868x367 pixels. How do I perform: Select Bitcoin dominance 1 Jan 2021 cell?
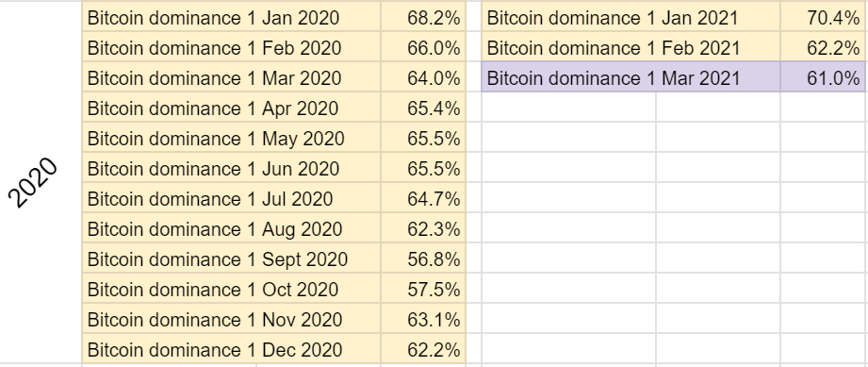coord(631,17)
